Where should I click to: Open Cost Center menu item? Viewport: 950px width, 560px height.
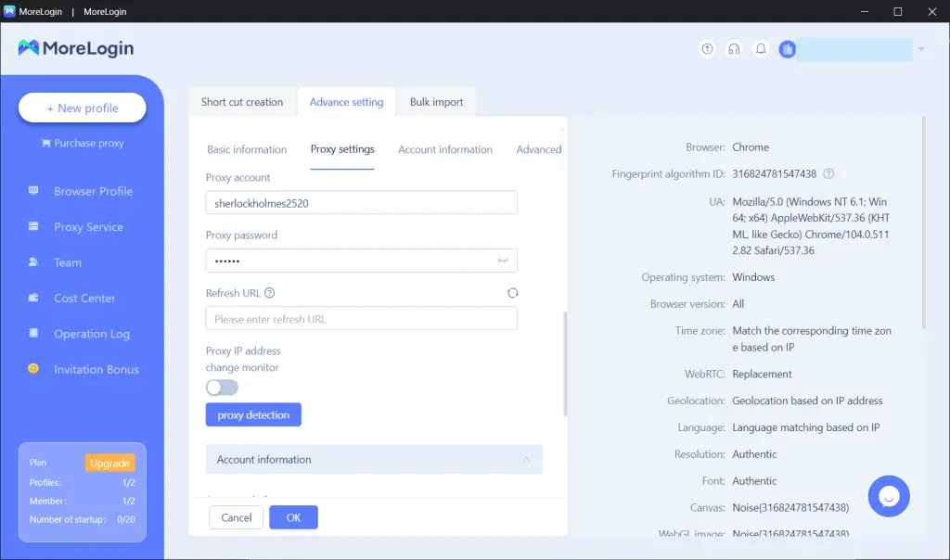pos(84,298)
